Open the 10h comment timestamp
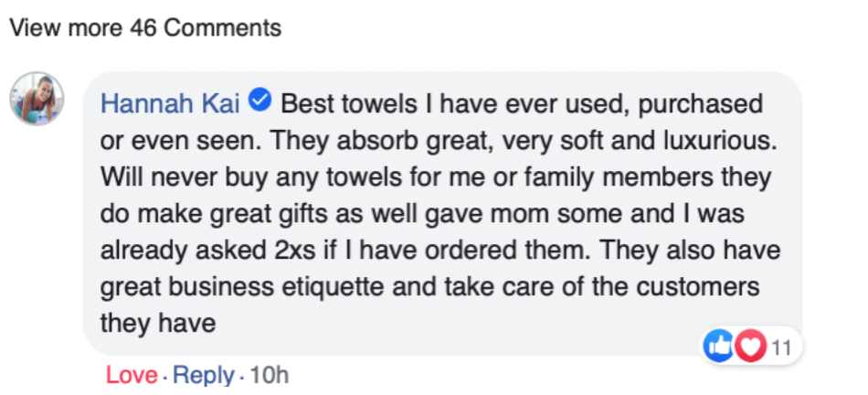Screen dimensions: 868x395 (x=269, y=375)
